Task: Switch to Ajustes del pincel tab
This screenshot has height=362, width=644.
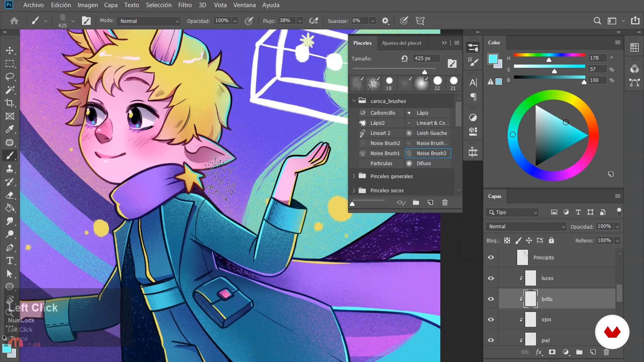Action: click(x=401, y=43)
